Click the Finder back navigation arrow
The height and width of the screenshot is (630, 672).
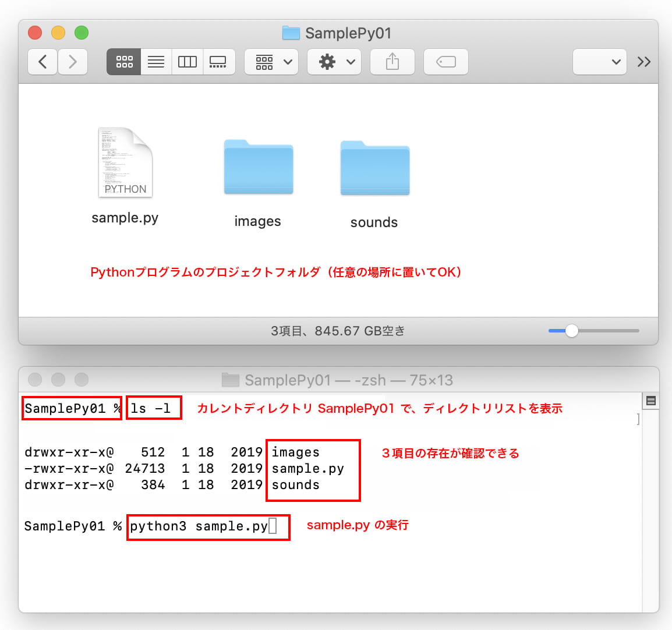coord(43,62)
